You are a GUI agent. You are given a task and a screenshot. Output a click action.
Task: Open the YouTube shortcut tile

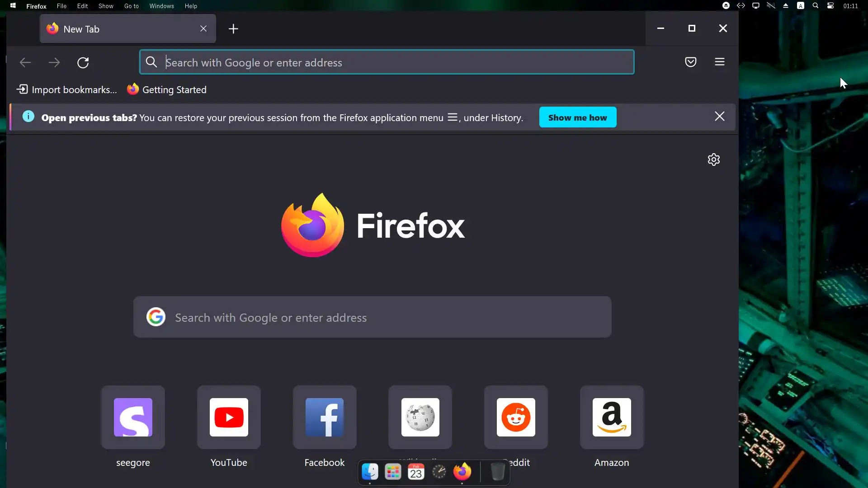tap(229, 417)
